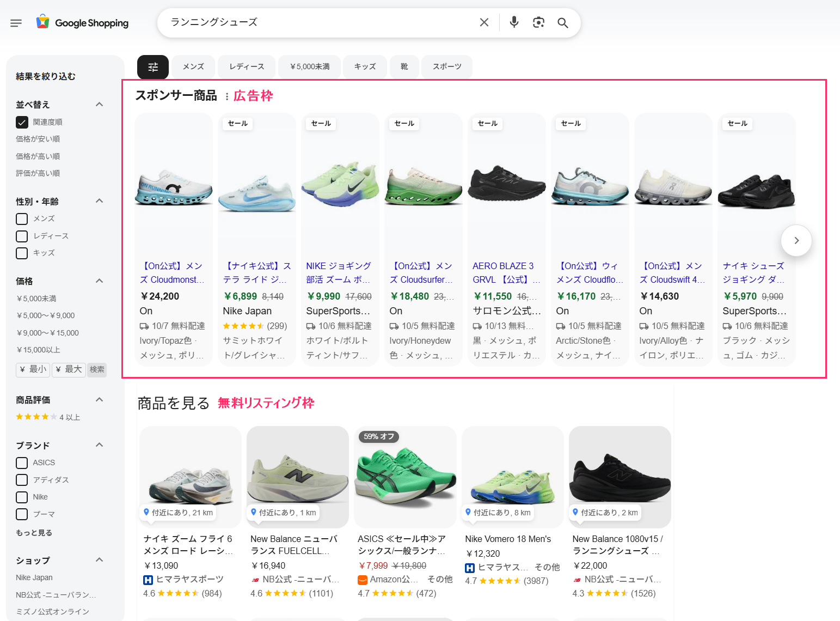The image size is (840, 621).
Task: Click もっと見る under brands
Action: [34, 533]
